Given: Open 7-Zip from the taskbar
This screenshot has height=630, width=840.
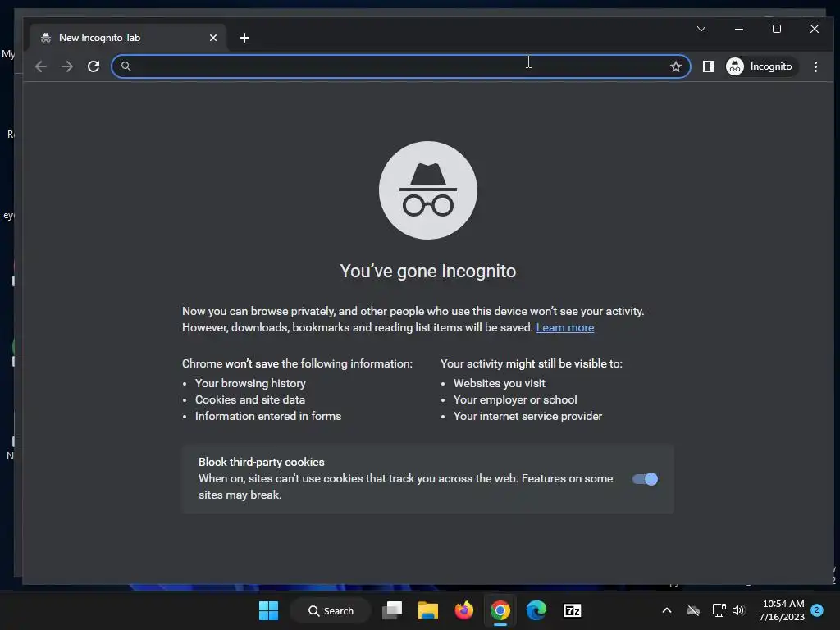Looking at the screenshot, I should 572,610.
